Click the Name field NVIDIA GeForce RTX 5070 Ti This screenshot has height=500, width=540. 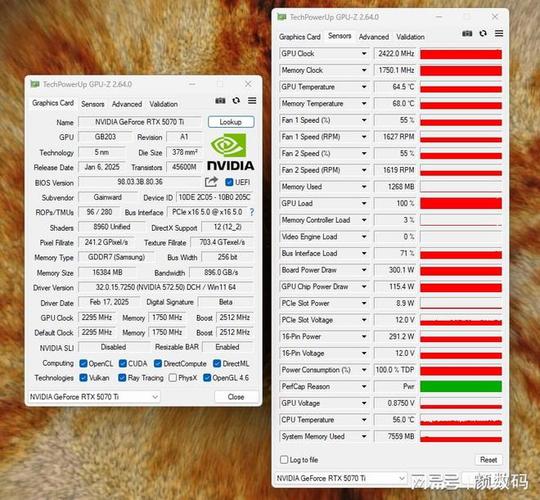tap(139, 122)
